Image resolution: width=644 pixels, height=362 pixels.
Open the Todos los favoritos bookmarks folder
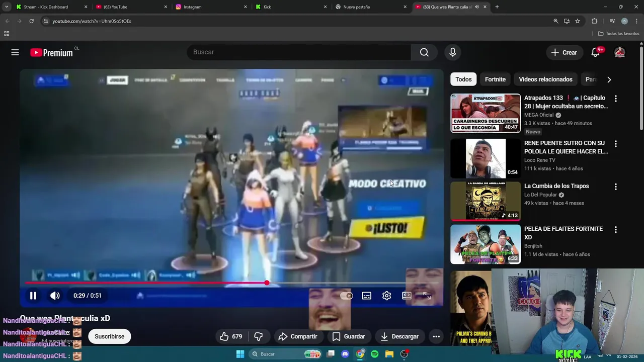pos(618,34)
